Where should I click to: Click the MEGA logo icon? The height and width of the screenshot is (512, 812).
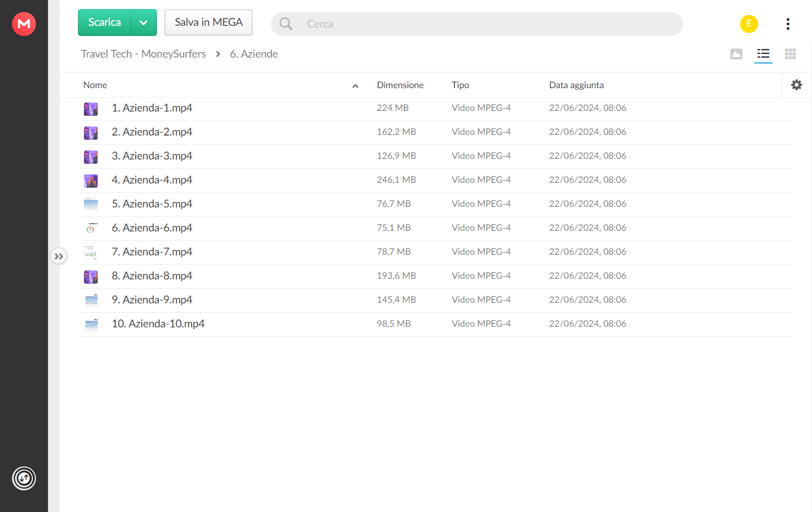tap(24, 24)
